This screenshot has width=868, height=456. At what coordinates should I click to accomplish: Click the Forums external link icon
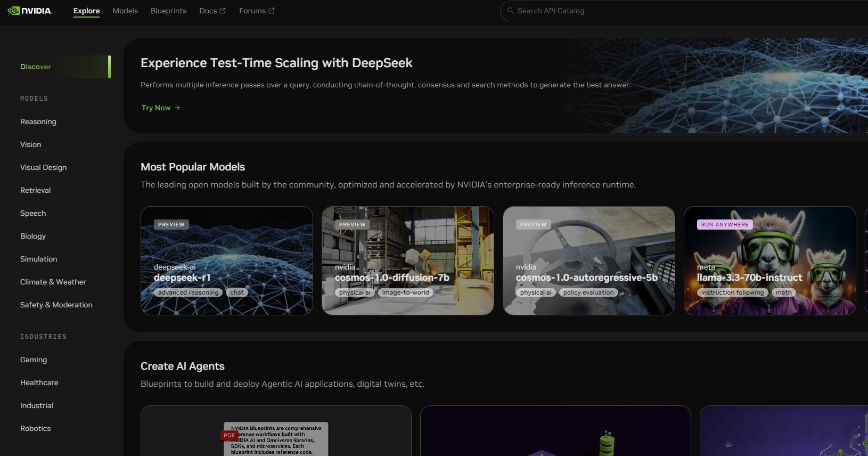tap(272, 11)
